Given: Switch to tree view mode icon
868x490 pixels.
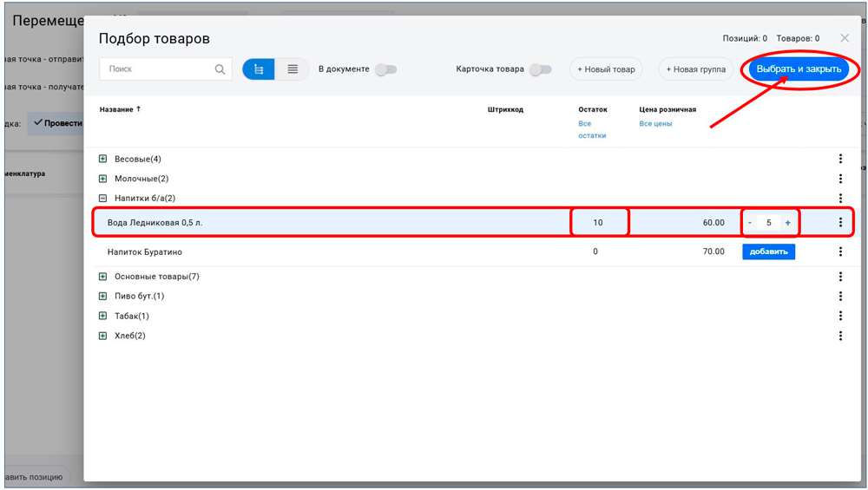Looking at the screenshot, I should (x=259, y=69).
